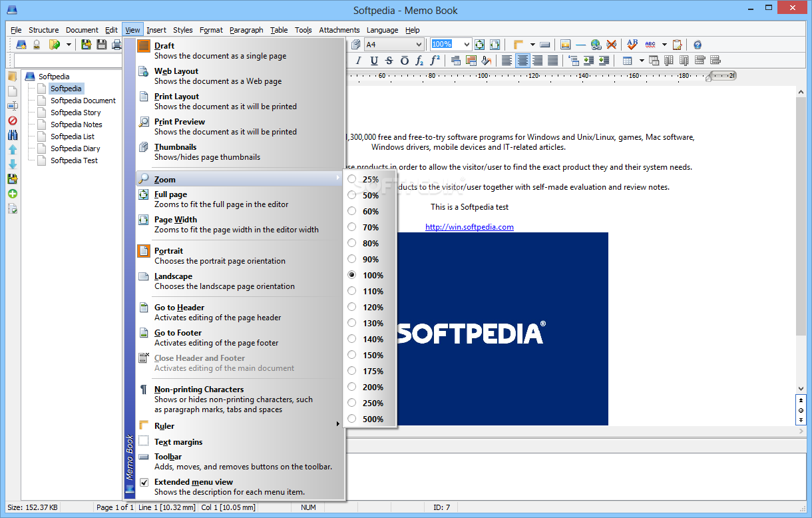Move item up with blue arrow
Screen dimensions: 812x518
pos(12,150)
